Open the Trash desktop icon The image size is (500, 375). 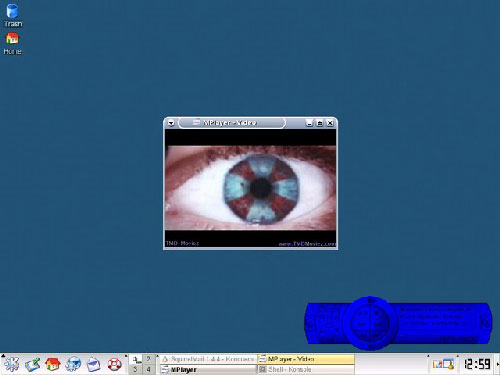[x=12, y=15]
